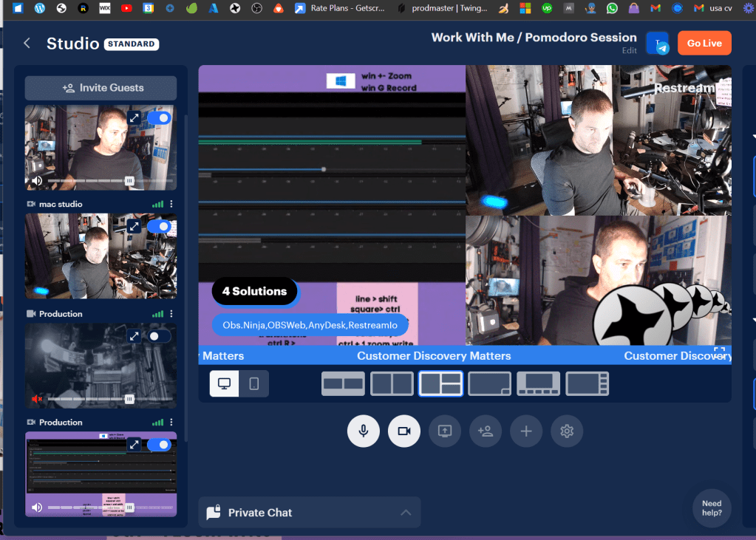Open the Wix bookmark icon

(105, 8)
